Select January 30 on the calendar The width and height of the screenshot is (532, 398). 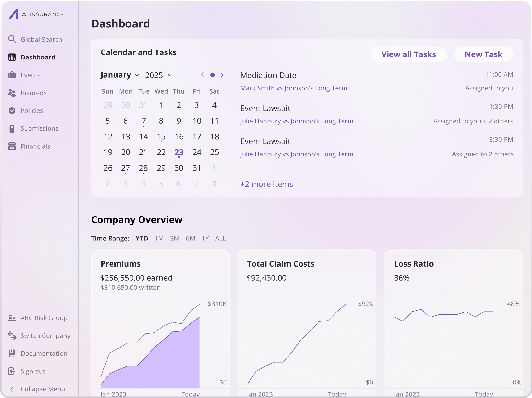[179, 168]
